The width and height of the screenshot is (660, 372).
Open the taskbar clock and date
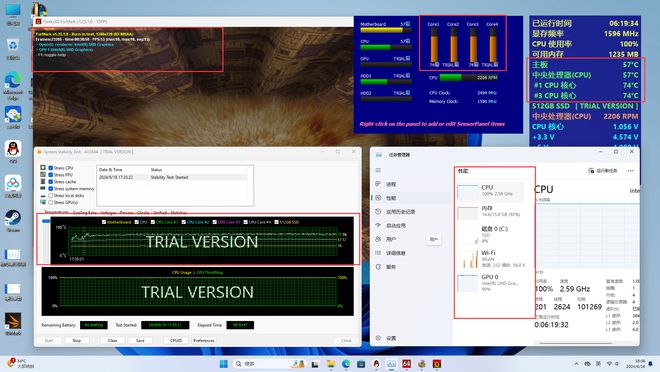[x=636, y=364]
